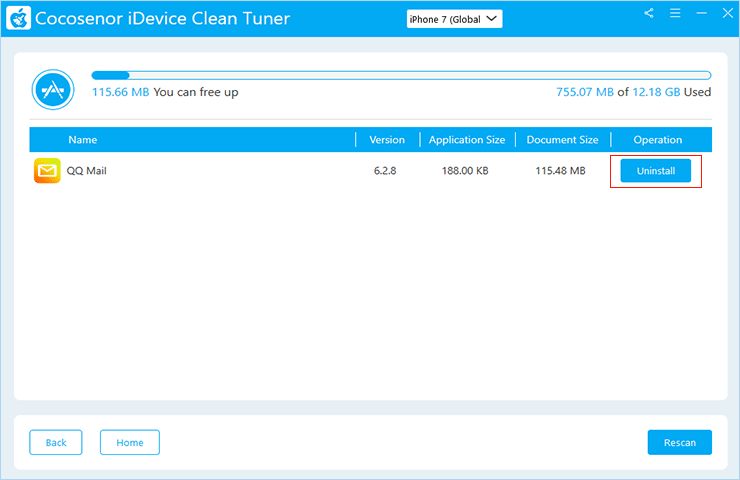Click the Cocosenor app logo icon
Image resolution: width=740 pixels, height=480 pixels.
coord(19,18)
